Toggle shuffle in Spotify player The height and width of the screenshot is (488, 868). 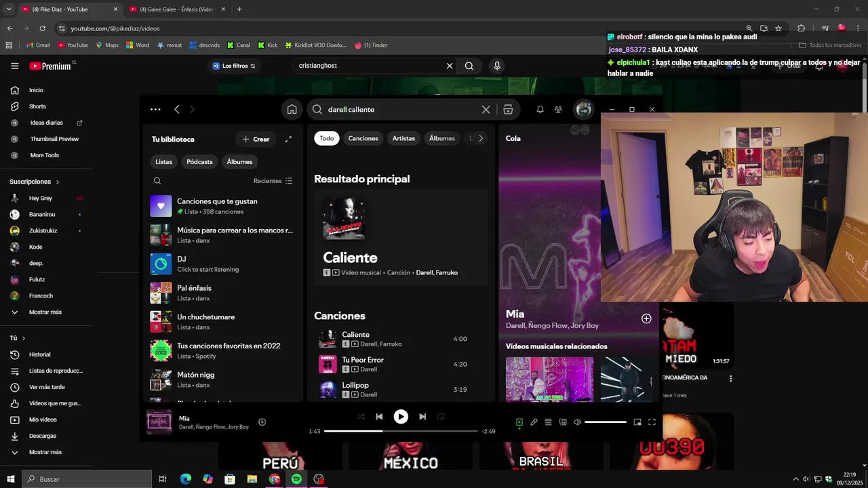[x=361, y=417]
